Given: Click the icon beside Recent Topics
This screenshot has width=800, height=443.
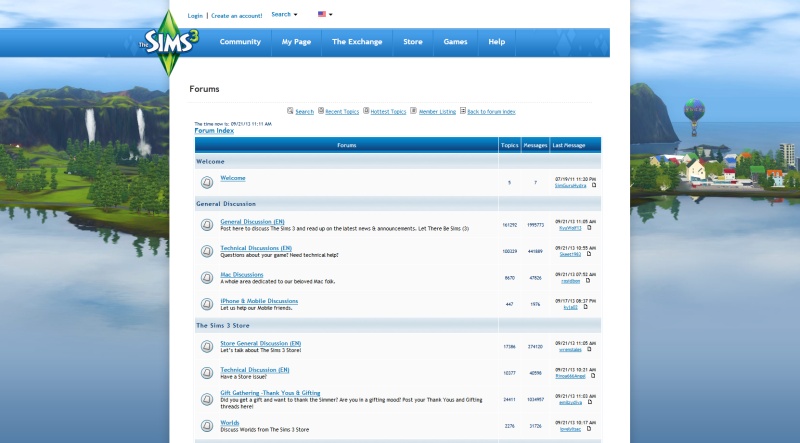Looking at the screenshot, I should (321, 111).
